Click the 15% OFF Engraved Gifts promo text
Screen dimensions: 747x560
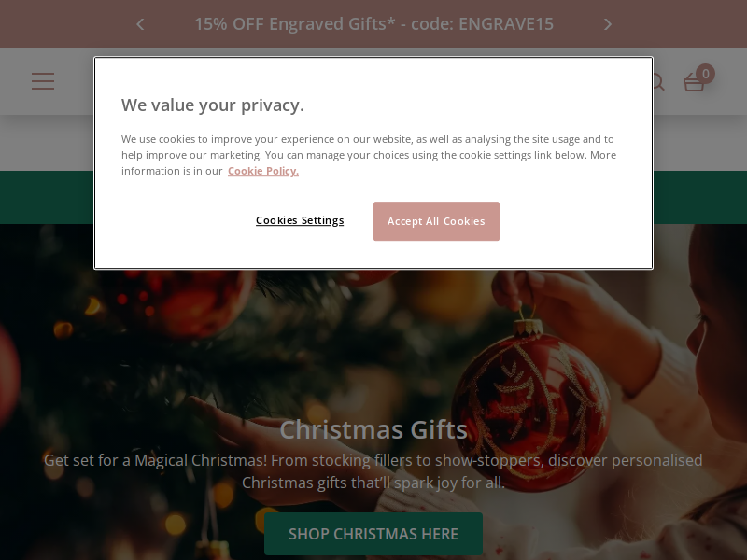374,24
